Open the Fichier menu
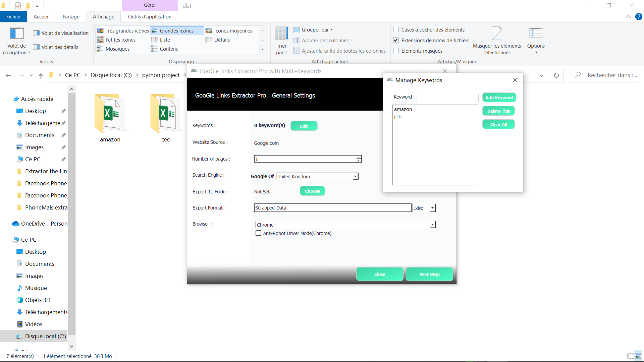 (x=13, y=16)
